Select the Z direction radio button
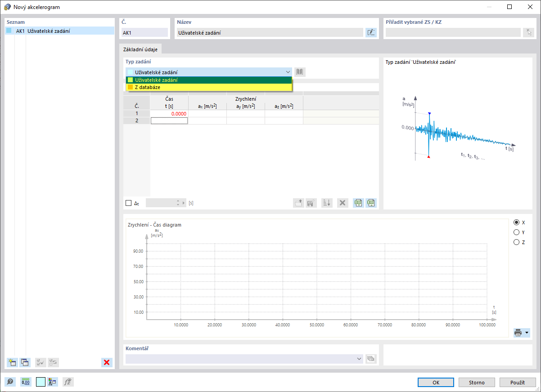This screenshot has width=541, height=392. click(x=516, y=242)
